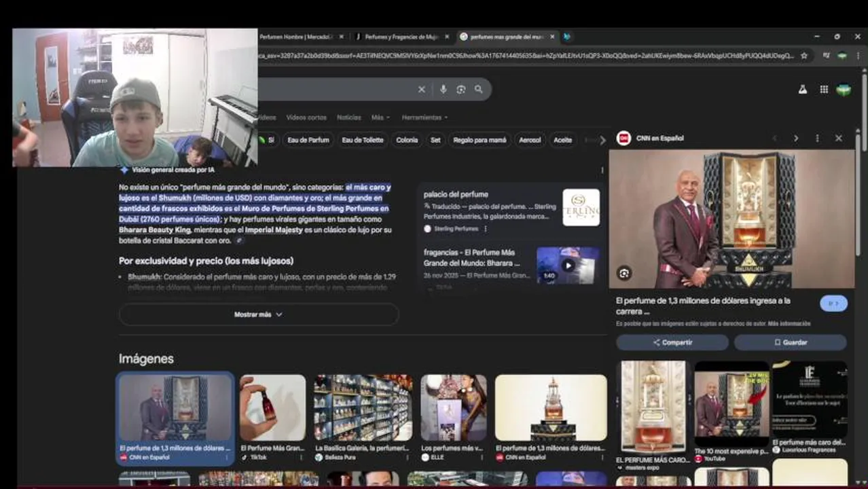The height and width of the screenshot is (489, 868).
Task: Open the Más información copyright link
Action: click(x=790, y=324)
